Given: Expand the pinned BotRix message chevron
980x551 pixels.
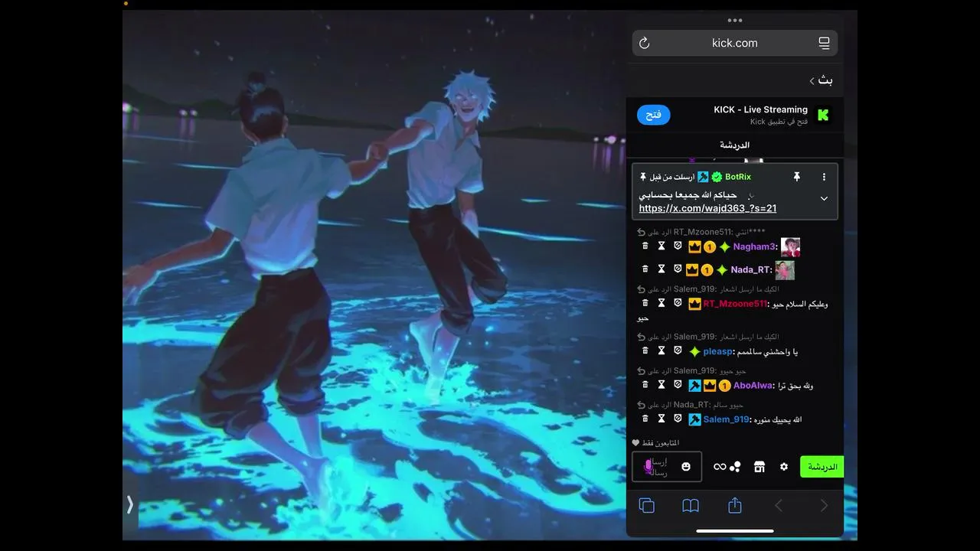Looking at the screenshot, I should (824, 198).
